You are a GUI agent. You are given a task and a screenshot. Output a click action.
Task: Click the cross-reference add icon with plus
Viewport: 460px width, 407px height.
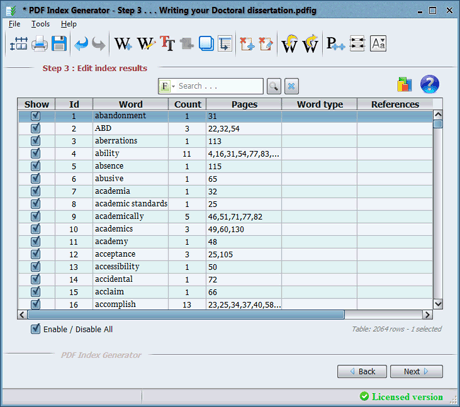click(247, 44)
